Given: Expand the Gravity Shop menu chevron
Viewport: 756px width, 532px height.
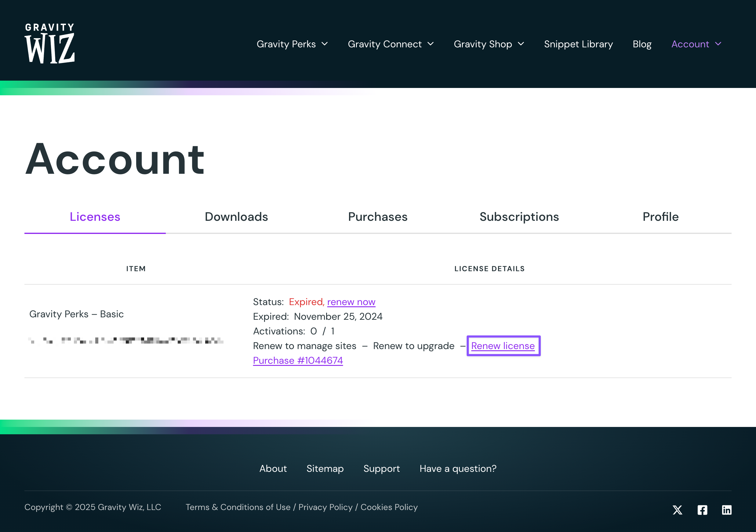Looking at the screenshot, I should (x=521, y=44).
